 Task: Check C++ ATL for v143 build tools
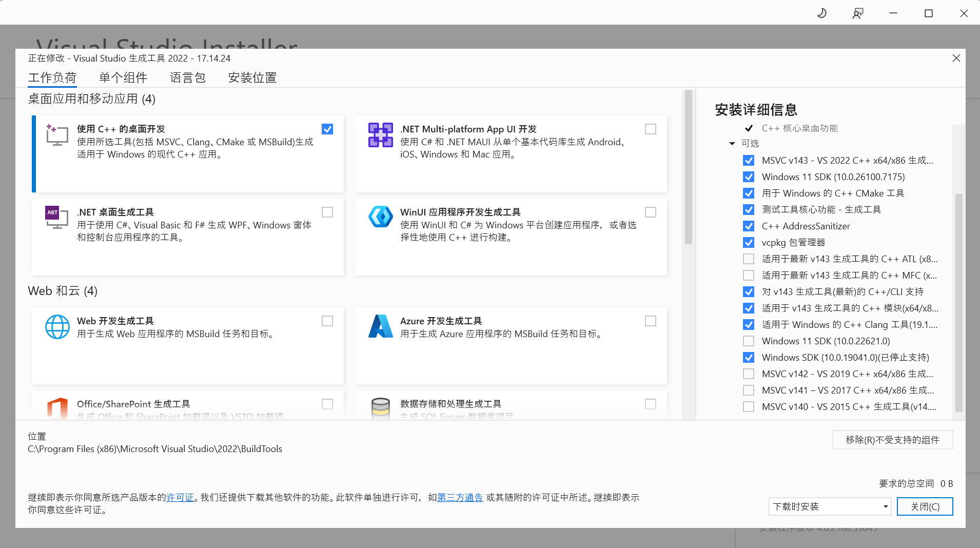tap(749, 259)
